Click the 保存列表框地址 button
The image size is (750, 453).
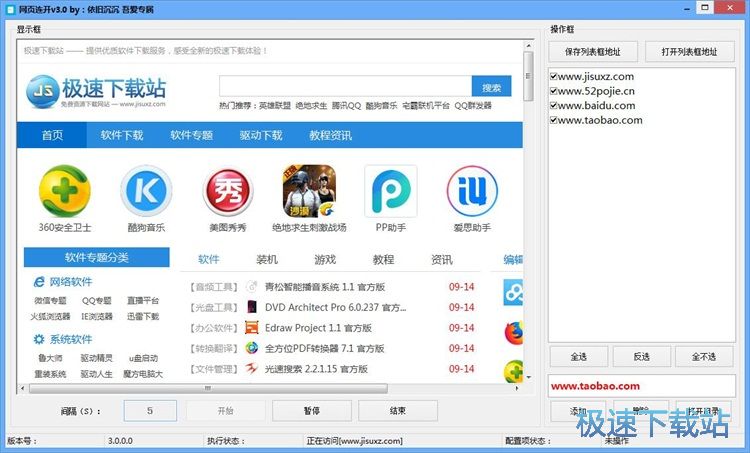593,52
